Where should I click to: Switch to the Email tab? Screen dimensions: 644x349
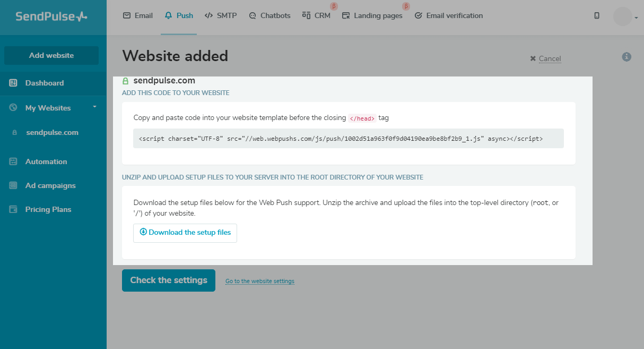click(x=137, y=16)
